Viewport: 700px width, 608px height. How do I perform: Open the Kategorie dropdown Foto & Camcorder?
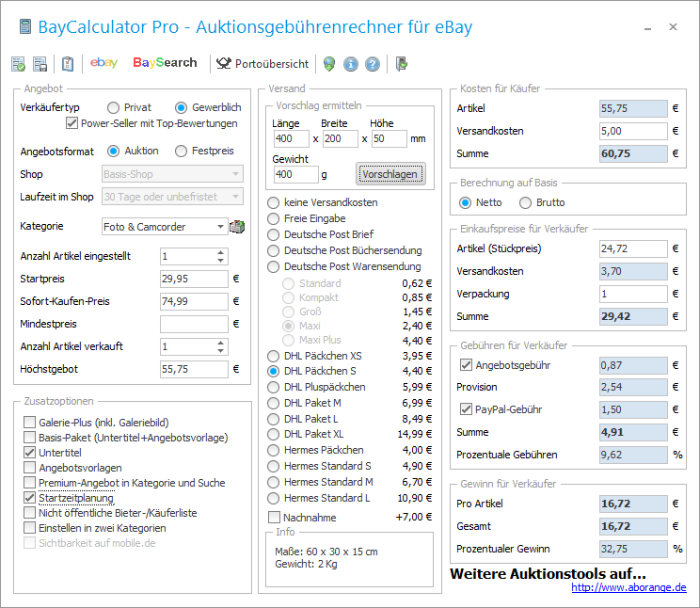(x=165, y=227)
